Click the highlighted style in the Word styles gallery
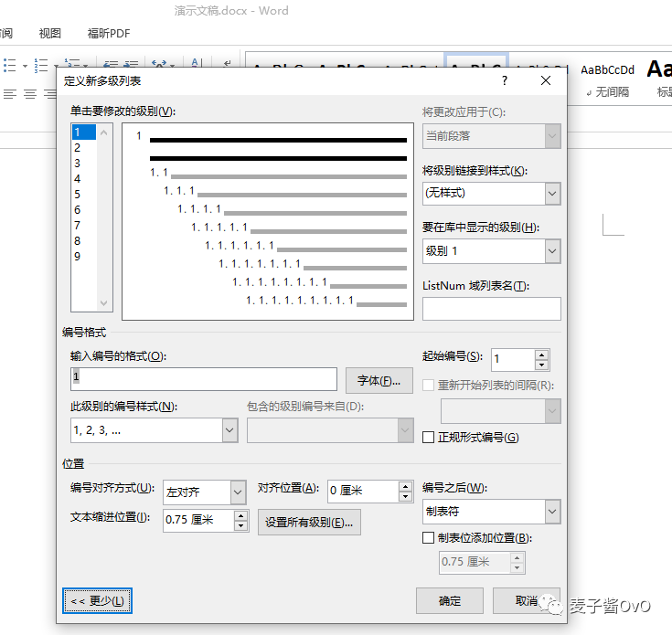This screenshot has width=672, height=635. tap(476, 61)
